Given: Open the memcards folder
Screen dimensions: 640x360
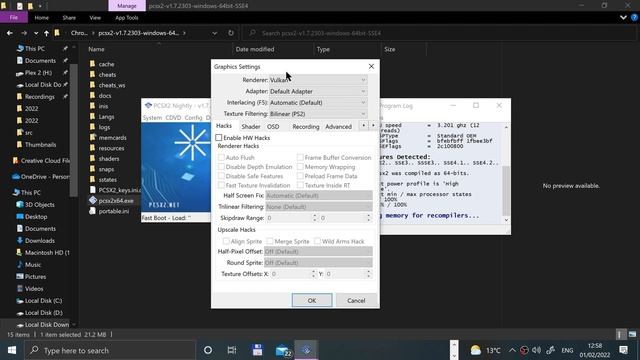Looking at the screenshot, I should click(112, 138).
